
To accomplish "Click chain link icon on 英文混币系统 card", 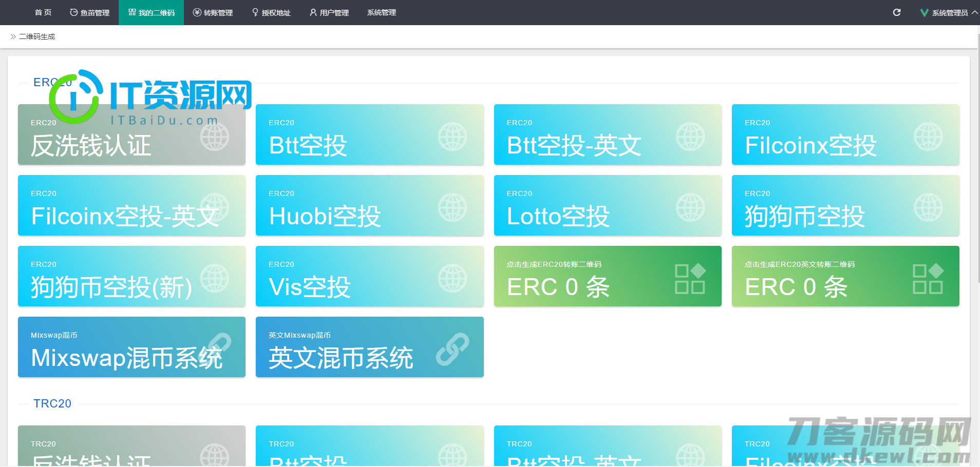I will click(x=453, y=349).
